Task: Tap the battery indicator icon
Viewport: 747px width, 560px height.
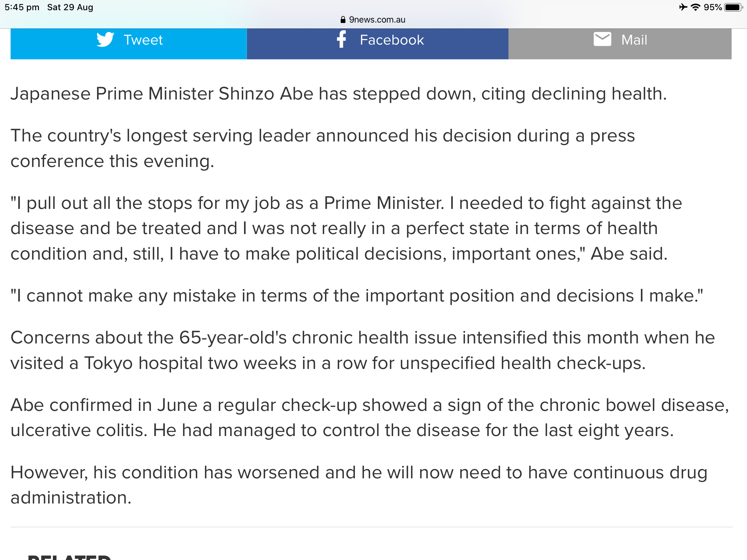Action: [734, 7]
